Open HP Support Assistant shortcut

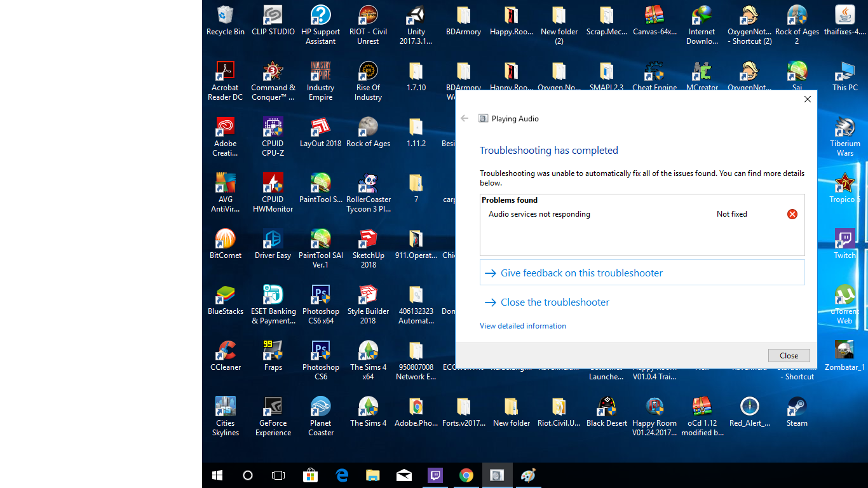(x=320, y=25)
